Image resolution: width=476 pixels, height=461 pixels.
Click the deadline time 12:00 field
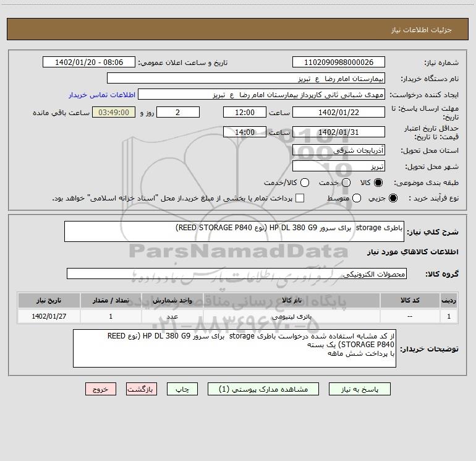coord(245,112)
